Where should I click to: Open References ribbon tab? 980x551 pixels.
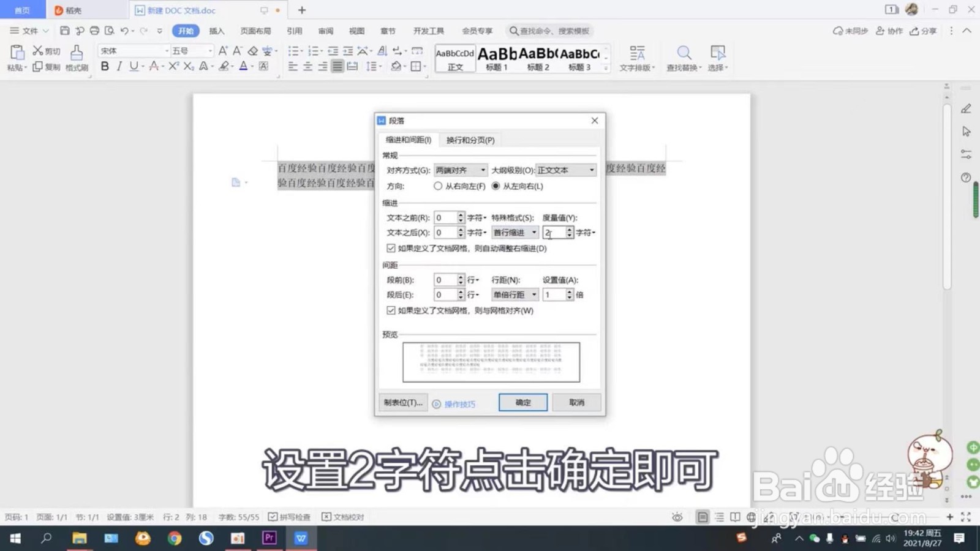295,31
